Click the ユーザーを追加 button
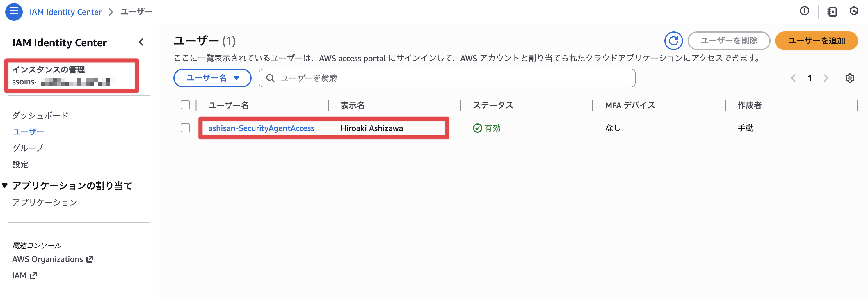The image size is (868, 301). tap(816, 41)
